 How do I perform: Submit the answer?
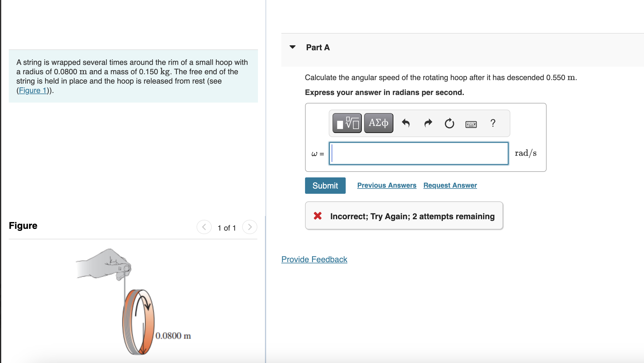click(x=325, y=185)
